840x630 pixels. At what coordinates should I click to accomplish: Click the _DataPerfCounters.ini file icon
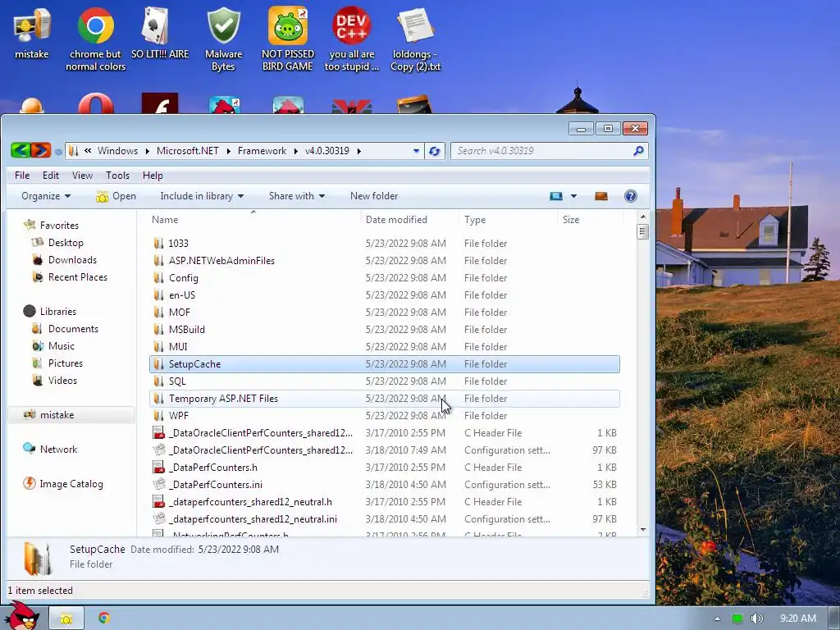pos(158,484)
